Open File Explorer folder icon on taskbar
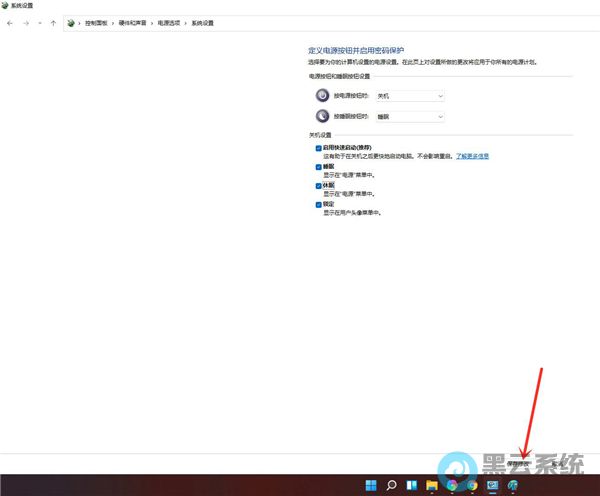This screenshot has height=496, width=600. 432,486
